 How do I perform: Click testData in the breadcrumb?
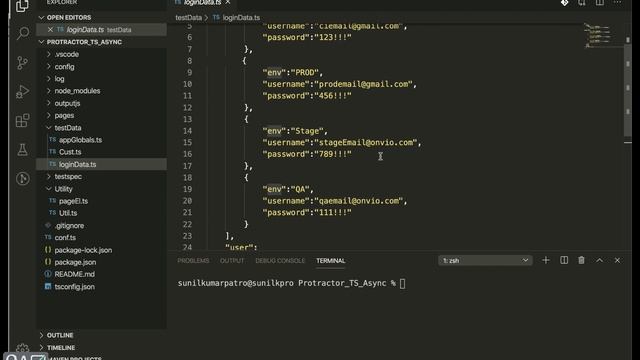189,18
